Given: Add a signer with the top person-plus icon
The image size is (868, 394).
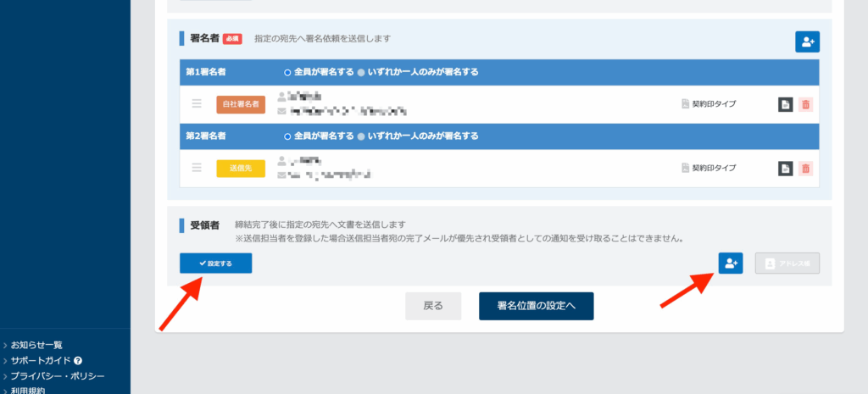Looking at the screenshot, I should coord(807,42).
